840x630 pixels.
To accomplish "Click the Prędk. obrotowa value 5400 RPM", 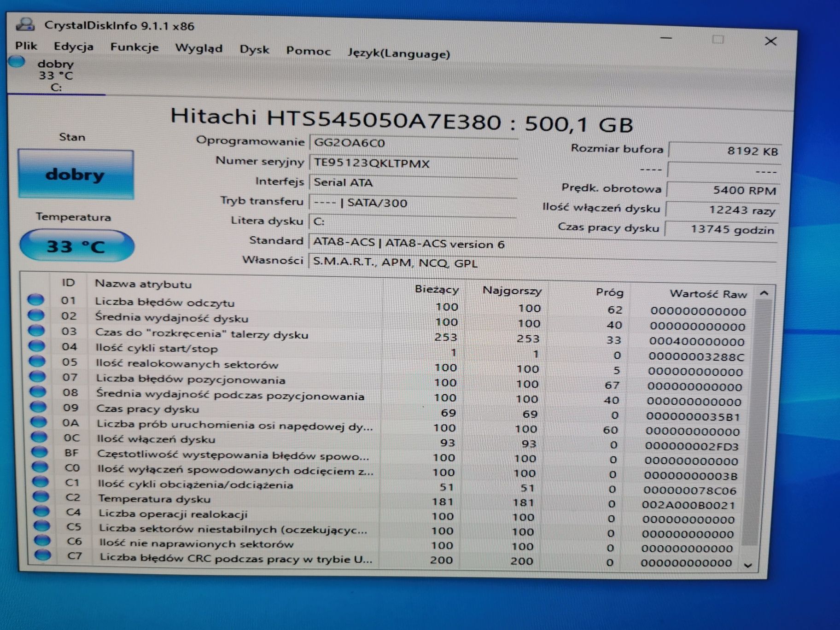I will (723, 190).
